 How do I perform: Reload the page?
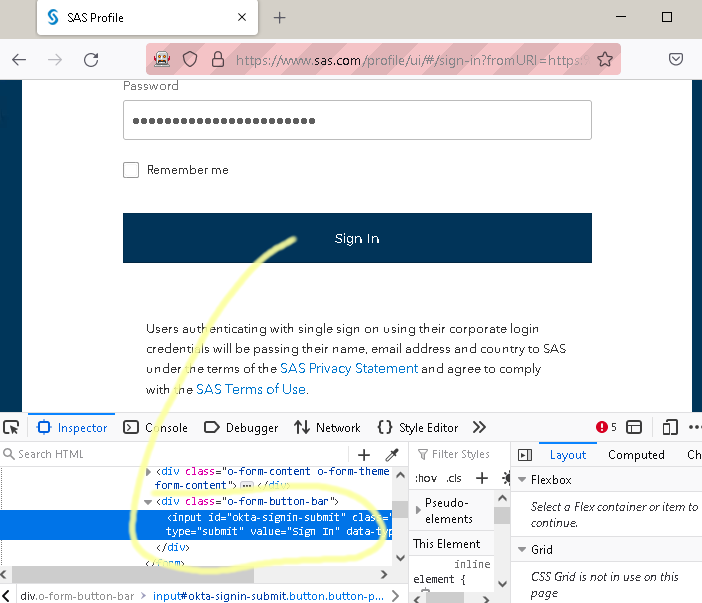click(91, 60)
